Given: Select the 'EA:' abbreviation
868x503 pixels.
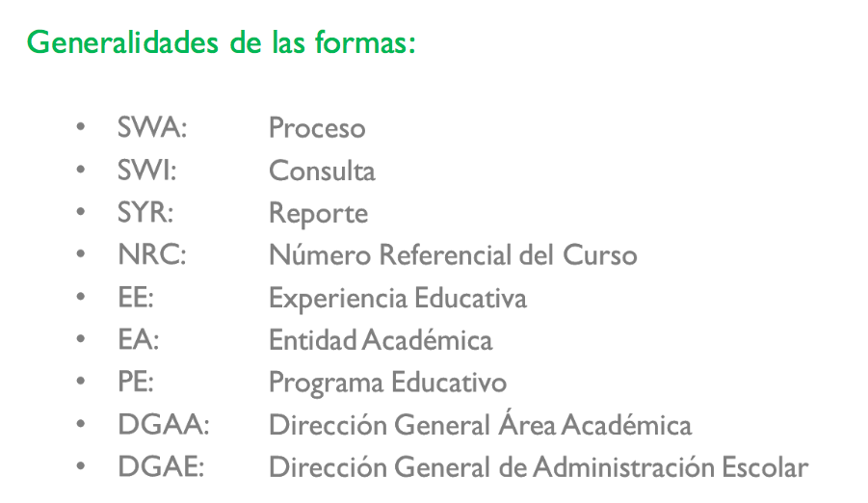Looking at the screenshot, I should coord(138,340).
